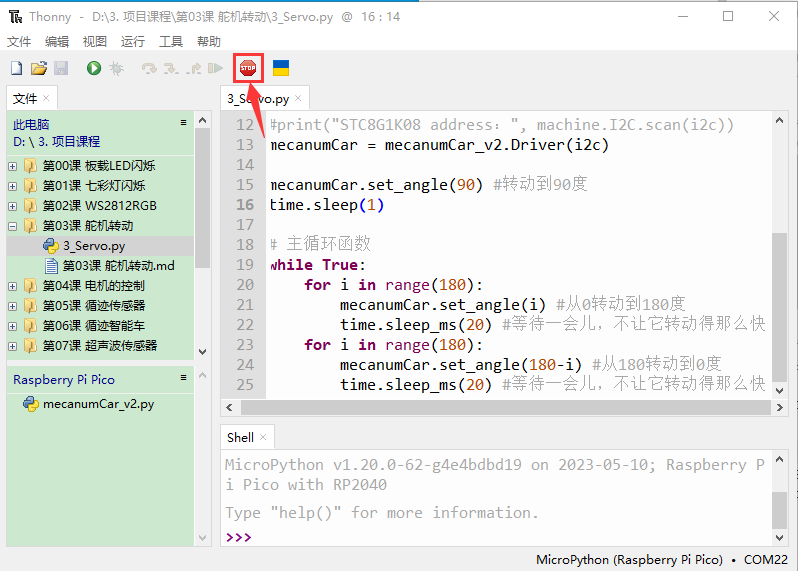Viewport: 798px width, 571px height.
Task: Click the 此电脑 link
Action: click(31, 124)
